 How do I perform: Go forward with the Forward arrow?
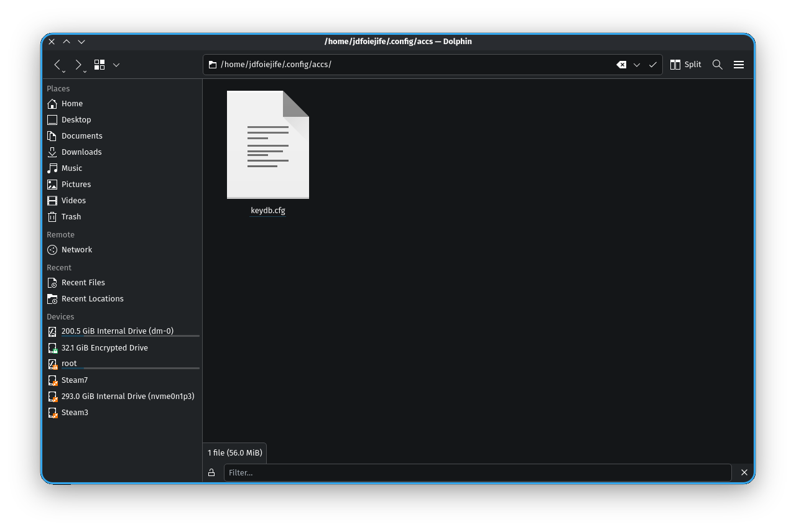tap(78, 65)
